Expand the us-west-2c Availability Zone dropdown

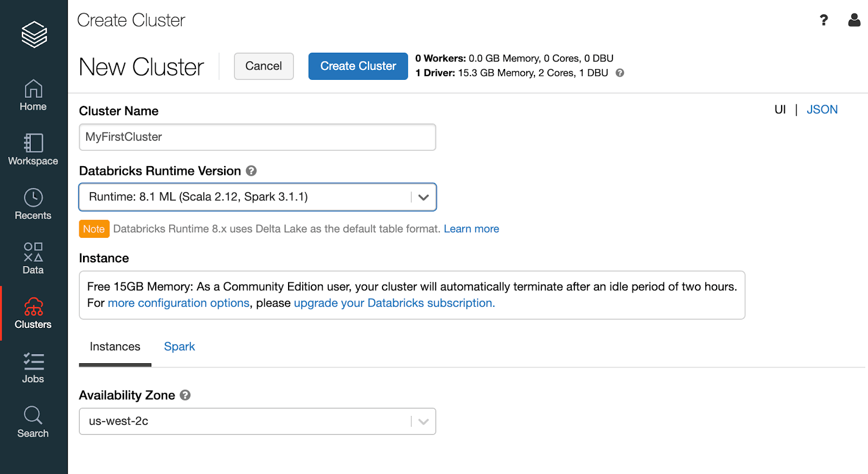click(423, 421)
